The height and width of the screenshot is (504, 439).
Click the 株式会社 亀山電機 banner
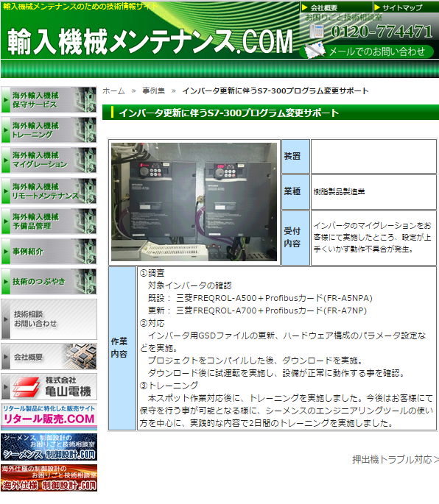[x=49, y=387]
